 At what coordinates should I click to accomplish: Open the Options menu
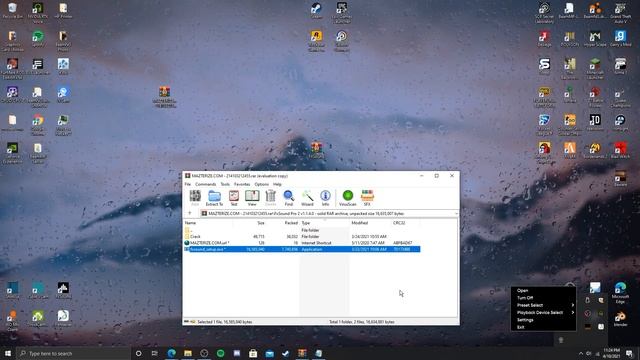(x=262, y=184)
